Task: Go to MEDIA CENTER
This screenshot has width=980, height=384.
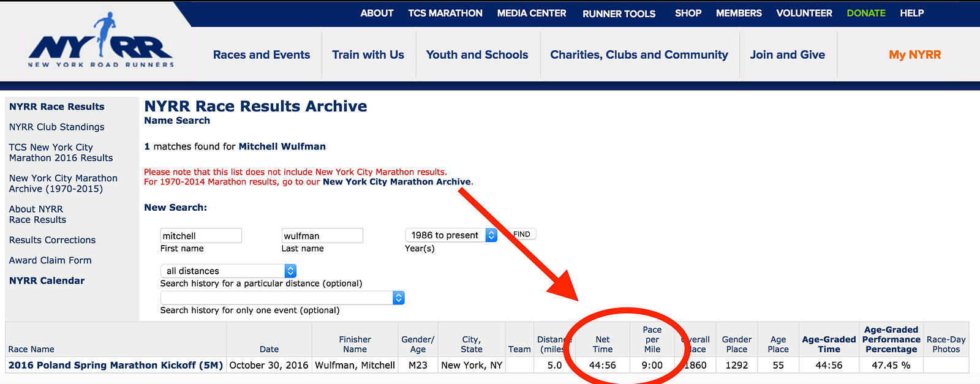Action: 532,13
